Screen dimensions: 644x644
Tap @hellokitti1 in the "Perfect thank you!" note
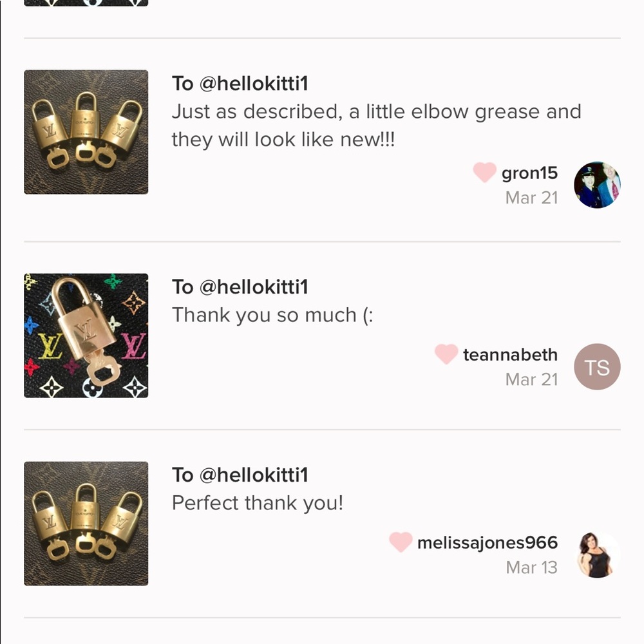click(254, 475)
